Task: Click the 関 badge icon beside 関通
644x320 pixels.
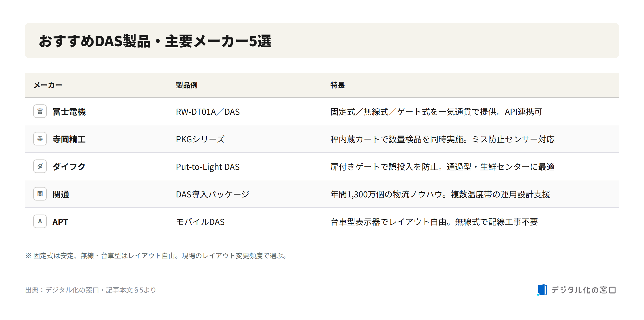Action: click(40, 194)
